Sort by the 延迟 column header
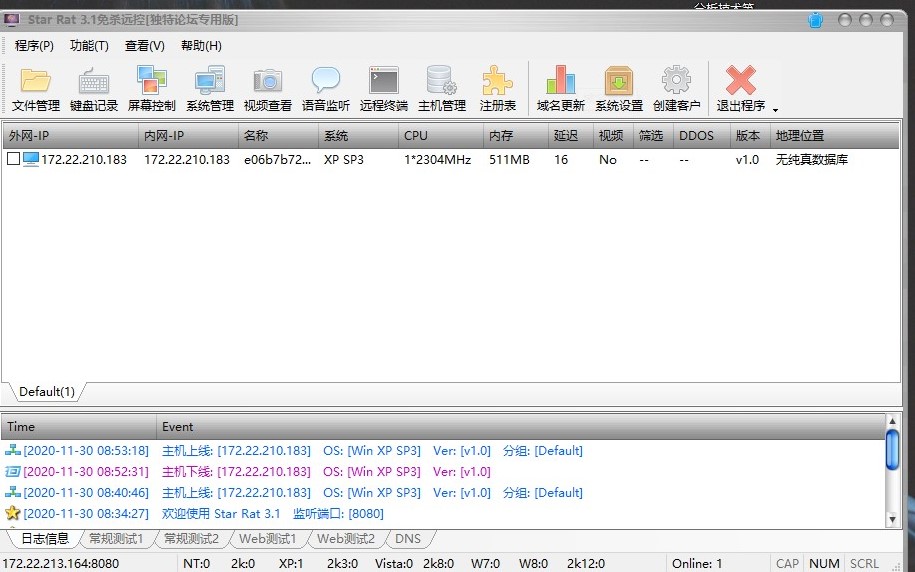Screen dimensions: 915x572 571,135
